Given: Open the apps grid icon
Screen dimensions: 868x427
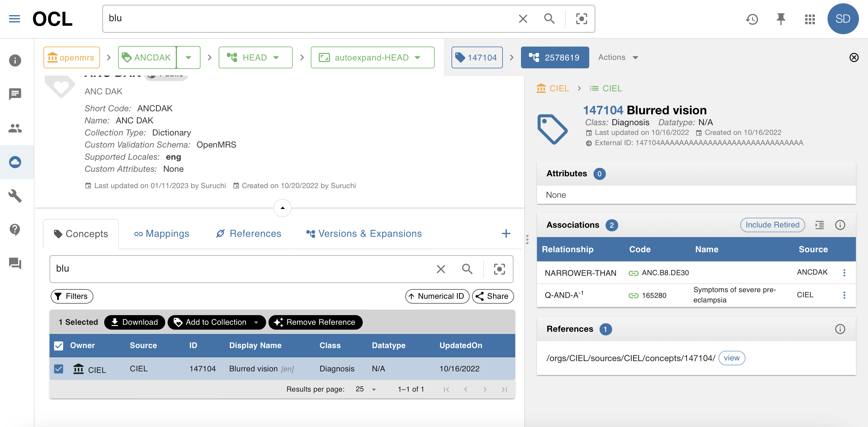Looking at the screenshot, I should [810, 19].
